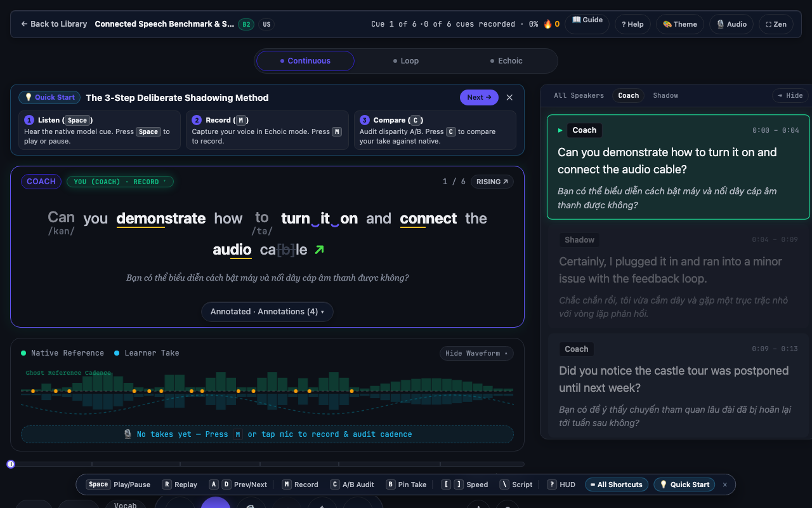Click the streak flame icon
The height and width of the screenshot is (508, 812).
click(547, 24)
